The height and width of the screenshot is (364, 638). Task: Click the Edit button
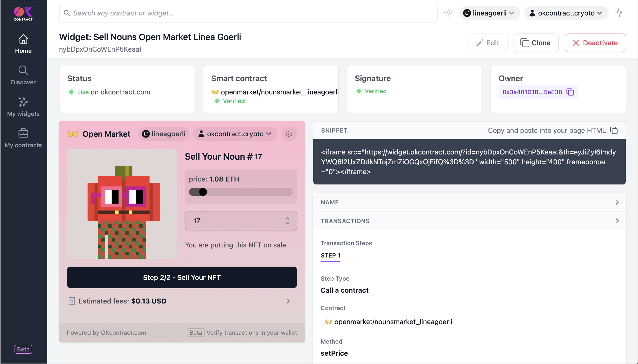tap(488, 43)
